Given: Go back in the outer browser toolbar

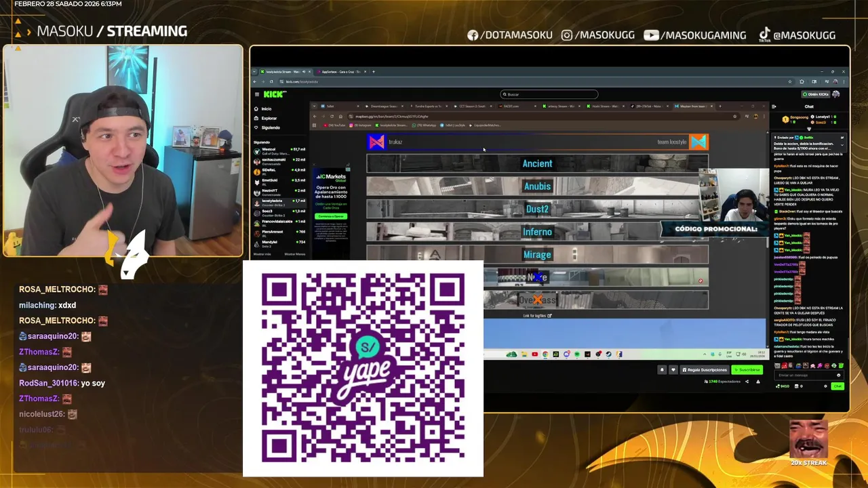Looking at the screenshot, I should click(x=255, y=81).
